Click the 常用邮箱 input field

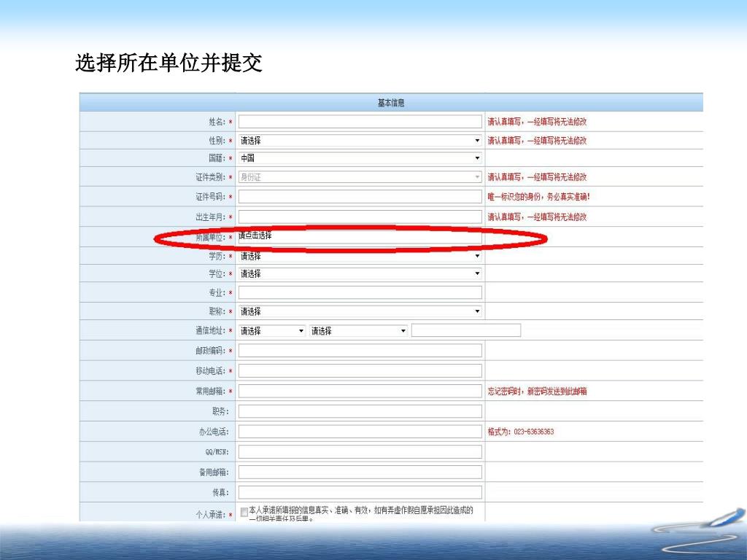360,391
